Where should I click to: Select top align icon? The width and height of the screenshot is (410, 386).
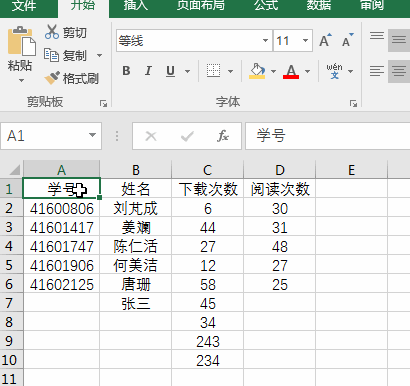point(377,35)
